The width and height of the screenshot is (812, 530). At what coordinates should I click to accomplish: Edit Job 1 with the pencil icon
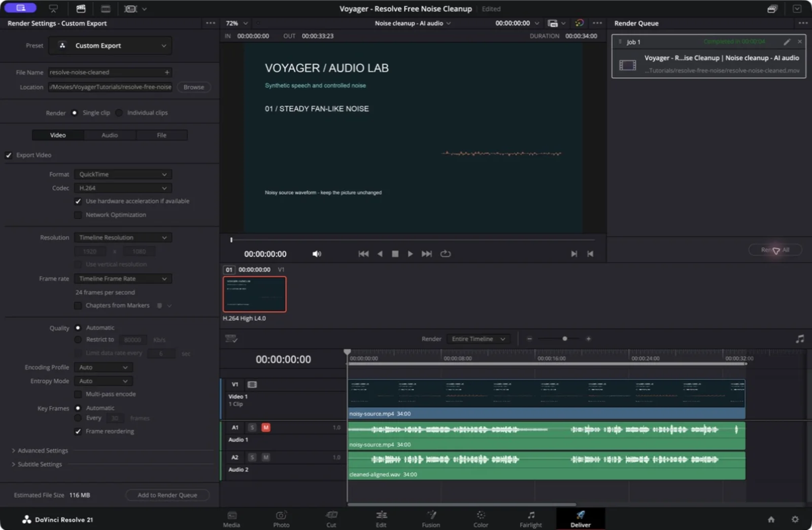point(787,42)
